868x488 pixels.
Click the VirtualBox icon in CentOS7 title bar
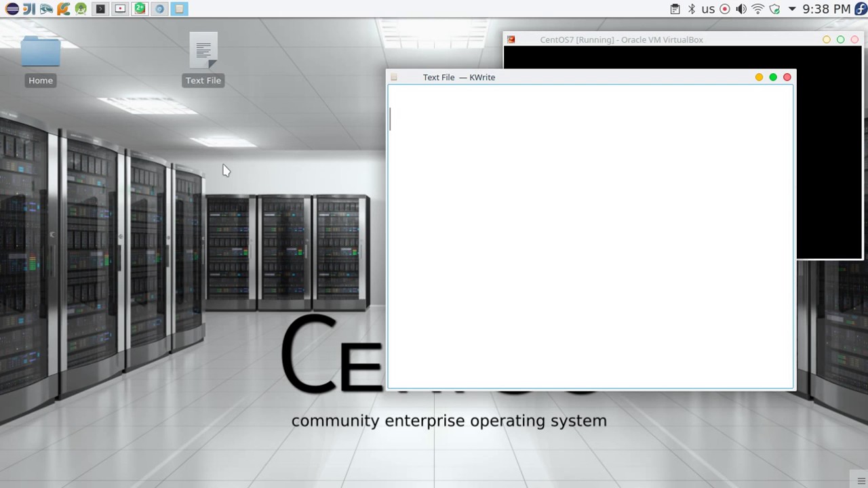click(x=511, y=40)
